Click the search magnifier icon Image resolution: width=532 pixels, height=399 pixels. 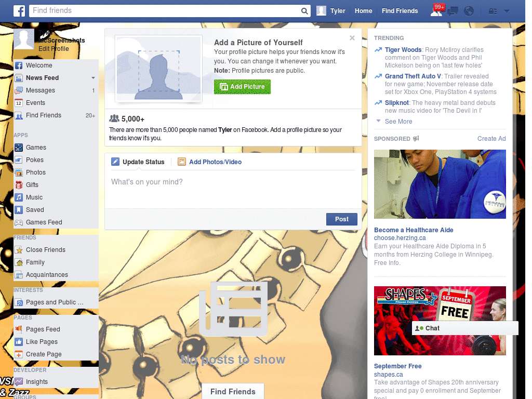[x=304, y=11]
